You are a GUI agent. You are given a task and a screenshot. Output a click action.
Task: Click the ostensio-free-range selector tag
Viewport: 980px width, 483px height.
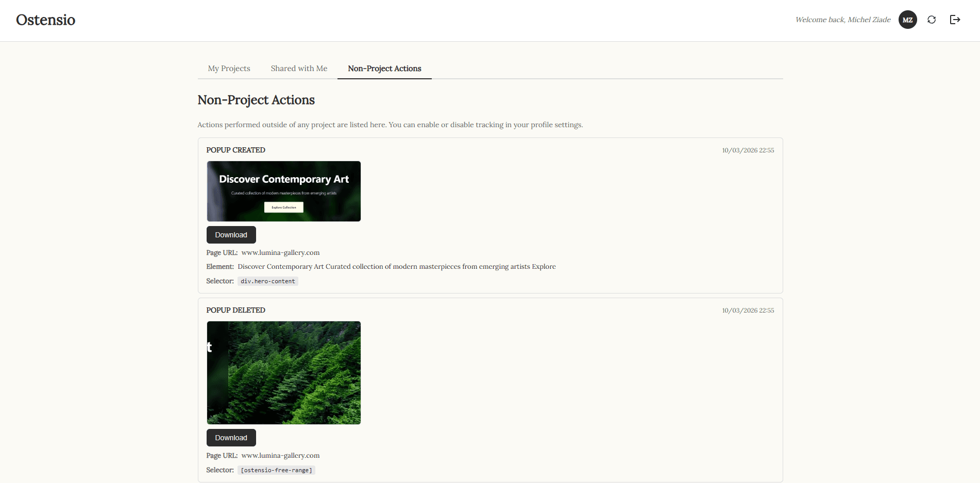(276, 470)
